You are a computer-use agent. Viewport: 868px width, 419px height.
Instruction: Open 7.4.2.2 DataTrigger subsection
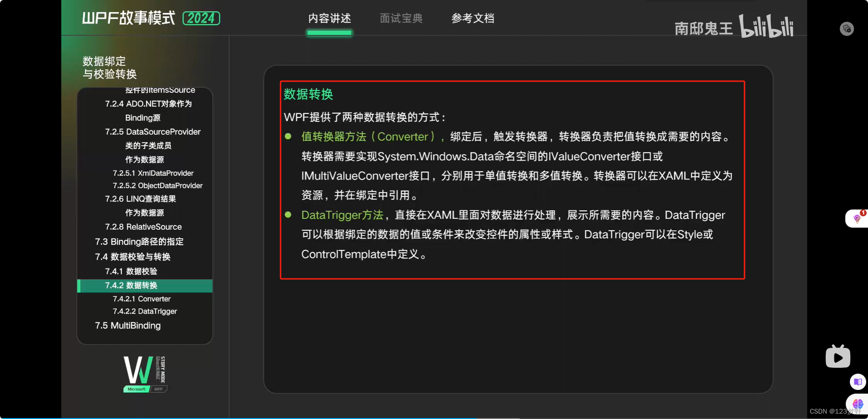145,311
